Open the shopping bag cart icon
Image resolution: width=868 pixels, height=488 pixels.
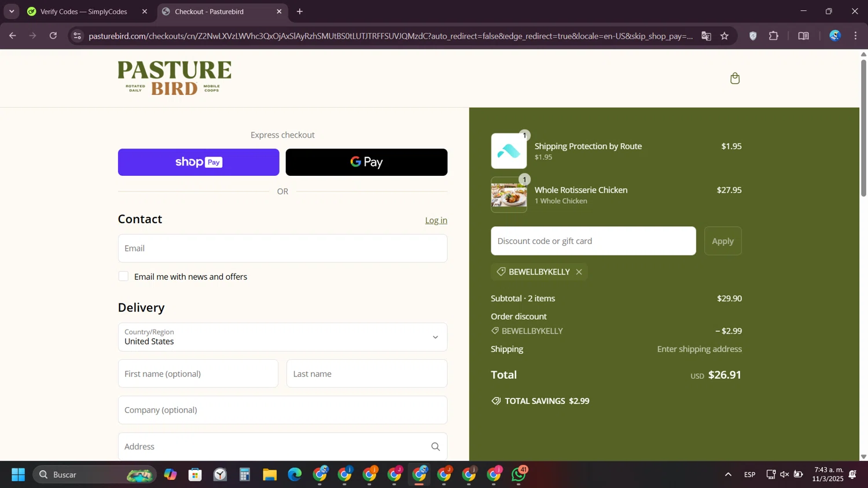[735, 78]
